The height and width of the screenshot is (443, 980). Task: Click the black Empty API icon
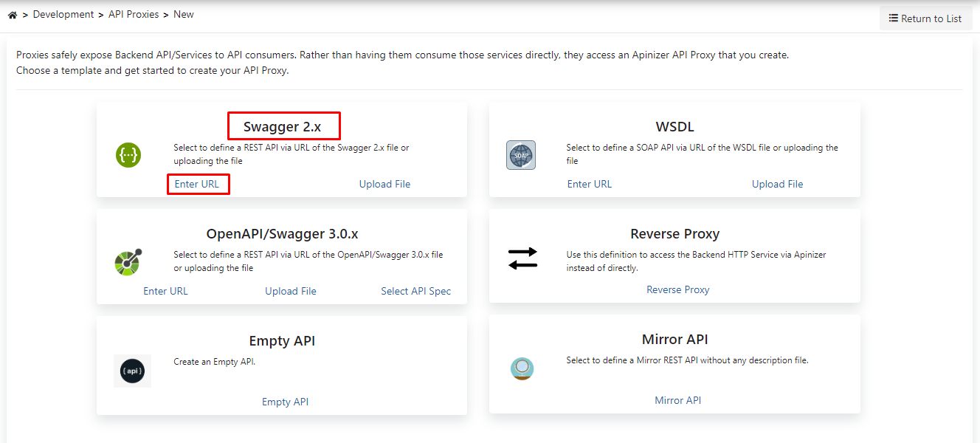pos(132,371)
